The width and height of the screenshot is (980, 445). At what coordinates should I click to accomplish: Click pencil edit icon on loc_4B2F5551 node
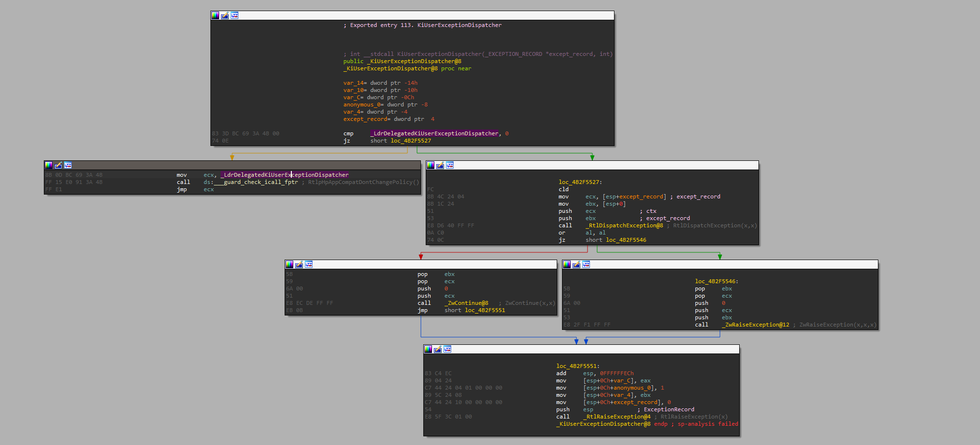438,349
